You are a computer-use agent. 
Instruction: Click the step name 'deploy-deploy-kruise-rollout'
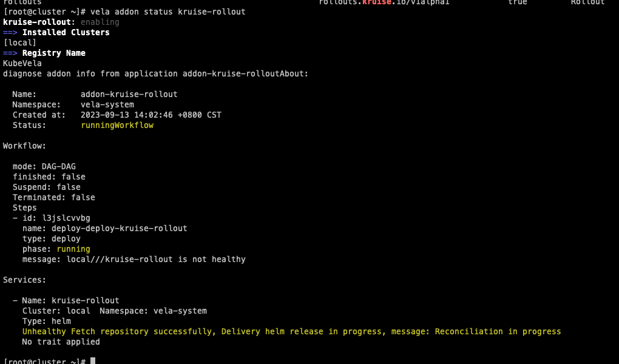pos(119,229)
